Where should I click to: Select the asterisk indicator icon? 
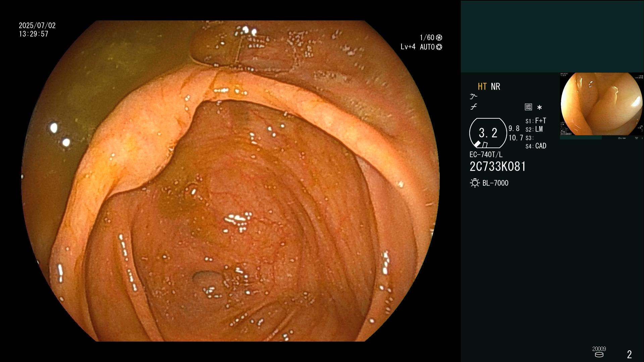539,107
